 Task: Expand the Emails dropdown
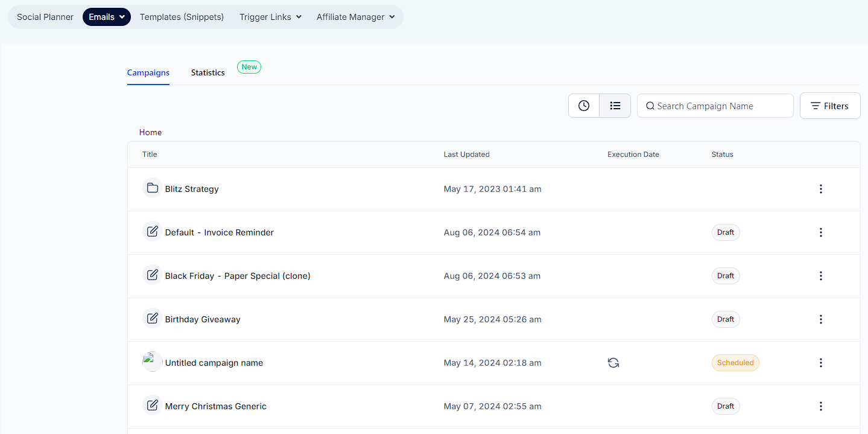107,17
